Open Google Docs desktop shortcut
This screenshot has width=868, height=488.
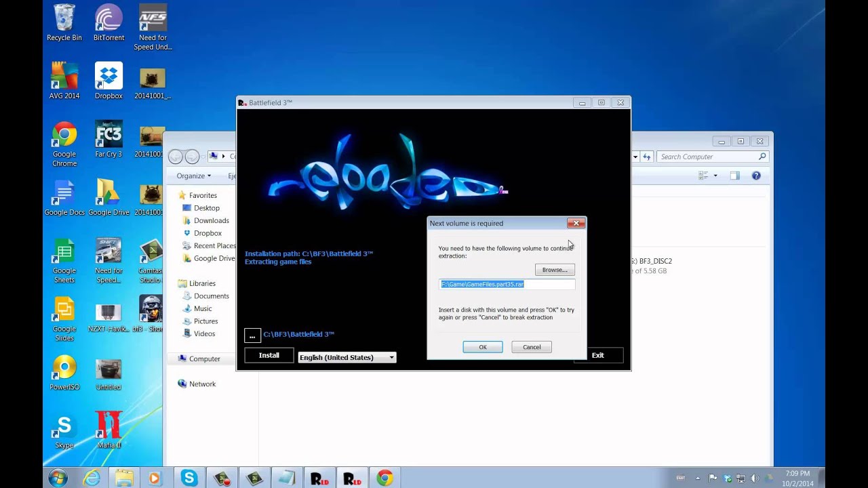coord(64,198)
